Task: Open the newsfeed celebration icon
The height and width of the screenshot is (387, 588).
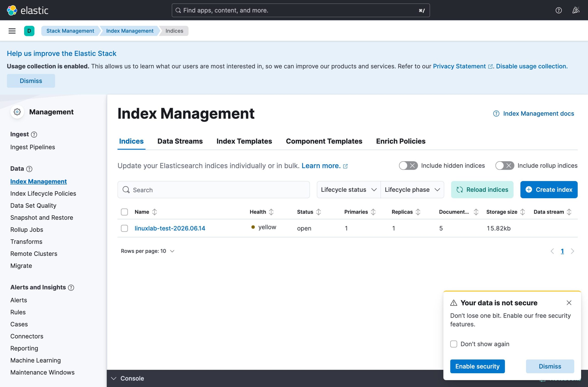Action: (576, 10)
